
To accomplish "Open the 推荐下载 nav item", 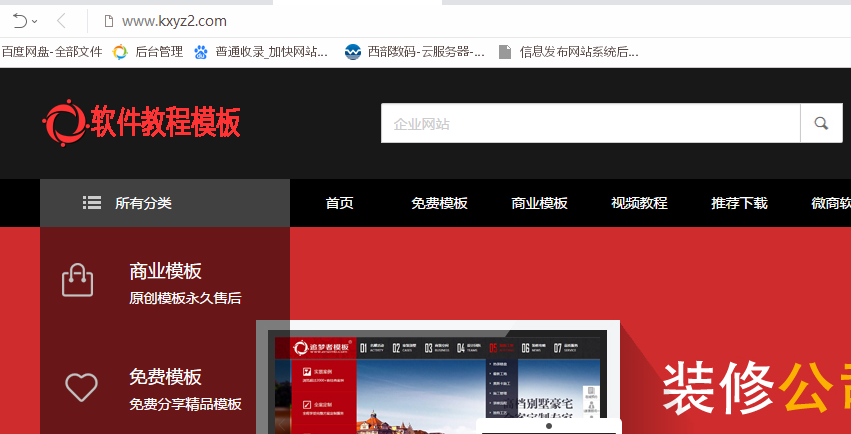I will [739, 203].
